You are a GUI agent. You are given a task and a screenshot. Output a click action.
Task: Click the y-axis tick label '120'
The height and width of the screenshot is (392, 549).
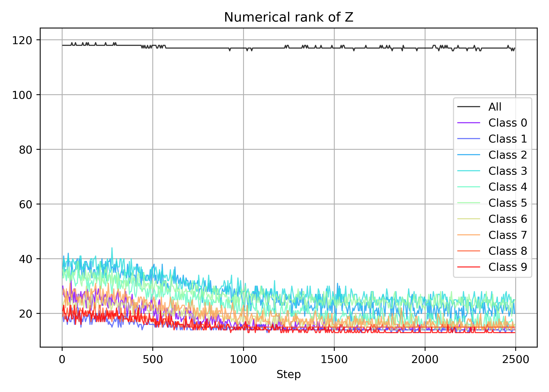[x=22, y=40]
